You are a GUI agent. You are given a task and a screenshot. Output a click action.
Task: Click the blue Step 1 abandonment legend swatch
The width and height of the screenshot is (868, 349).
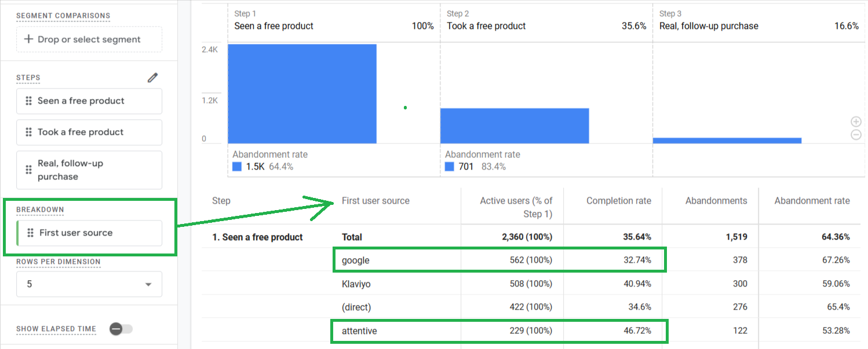point(237,167)
